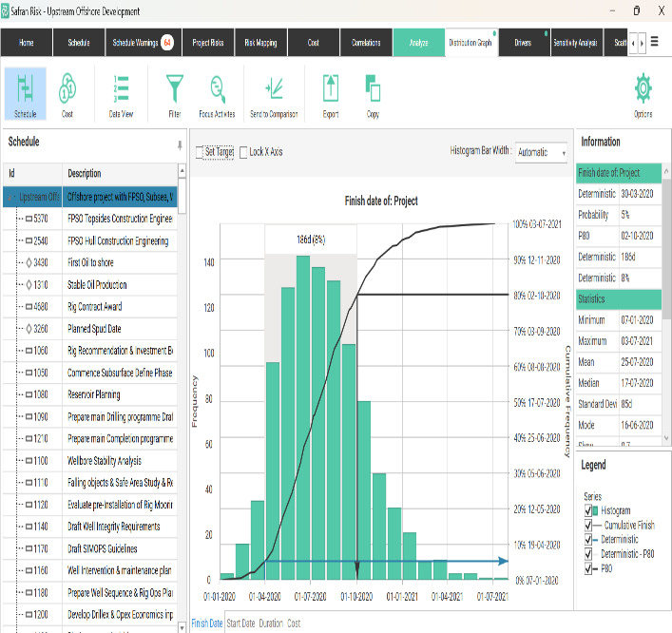Open the Sensitivity Analysis tab
Screen dimensions: 672x633
pos(576,43)
